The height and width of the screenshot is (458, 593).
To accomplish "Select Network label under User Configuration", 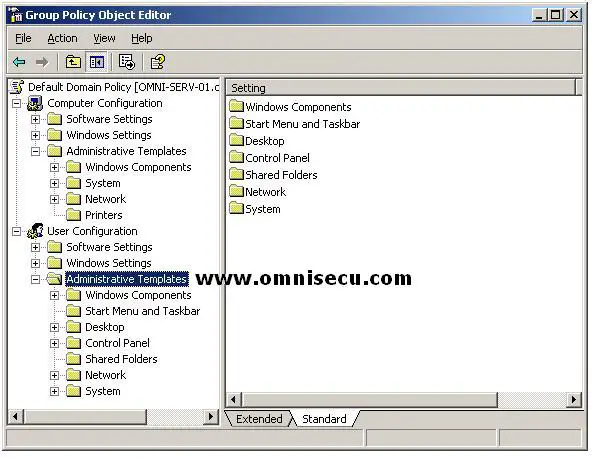I will point(106,375).
